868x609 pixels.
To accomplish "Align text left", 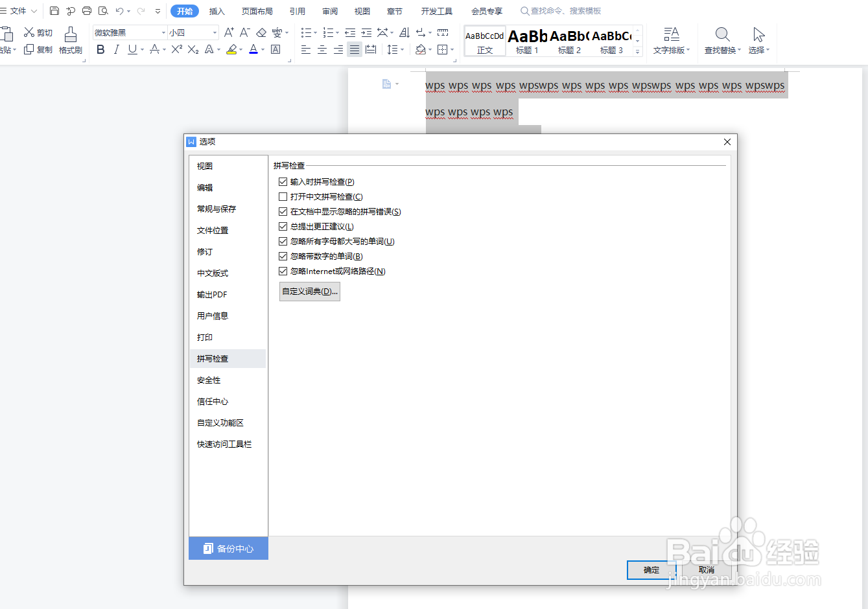I will pyautogui.click(x=306, y=49).
